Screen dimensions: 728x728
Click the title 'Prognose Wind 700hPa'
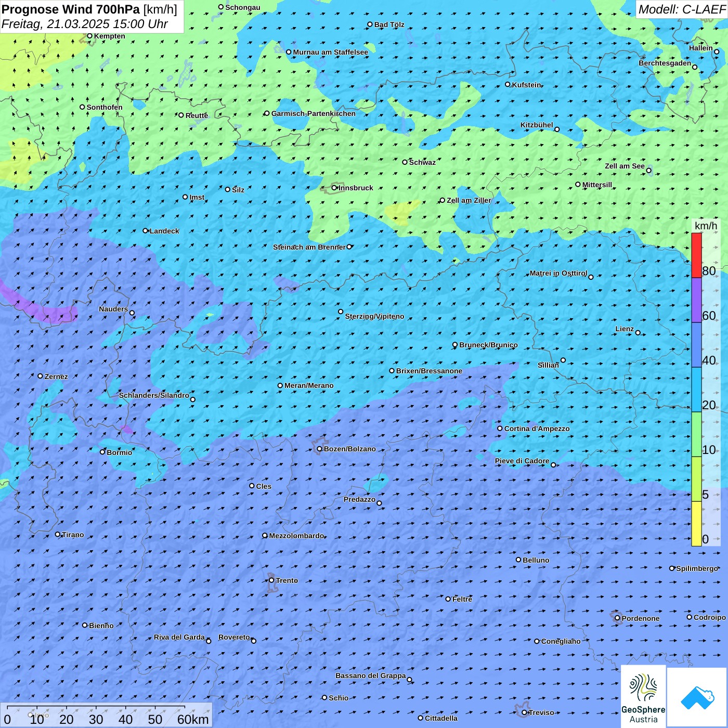(x=71, y=9)
